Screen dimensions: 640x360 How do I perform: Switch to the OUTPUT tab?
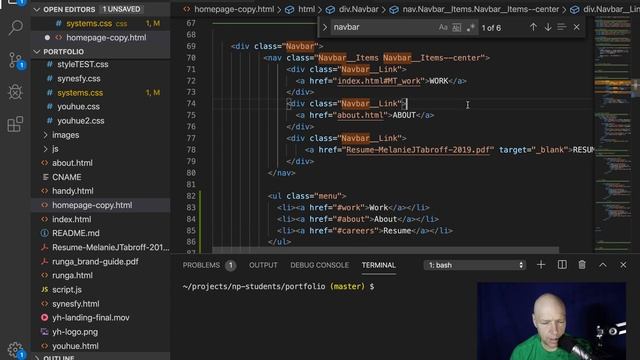(263, 265)
